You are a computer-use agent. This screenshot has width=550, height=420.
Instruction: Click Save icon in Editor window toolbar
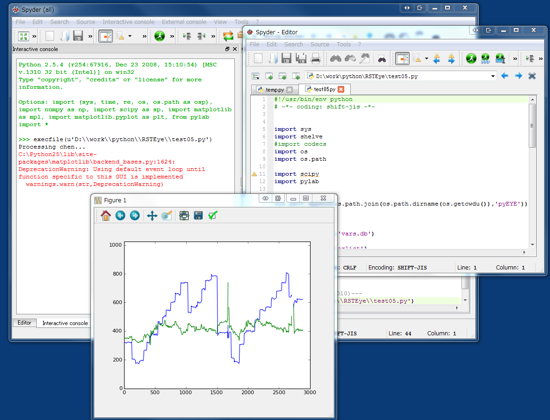pyautogui.click(x=287, y=58)
